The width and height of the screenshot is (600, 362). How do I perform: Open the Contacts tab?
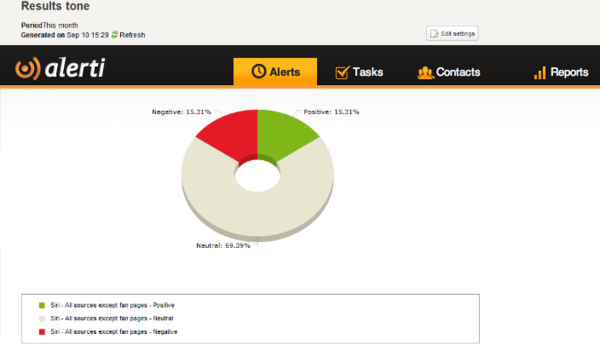click(448, 72)
